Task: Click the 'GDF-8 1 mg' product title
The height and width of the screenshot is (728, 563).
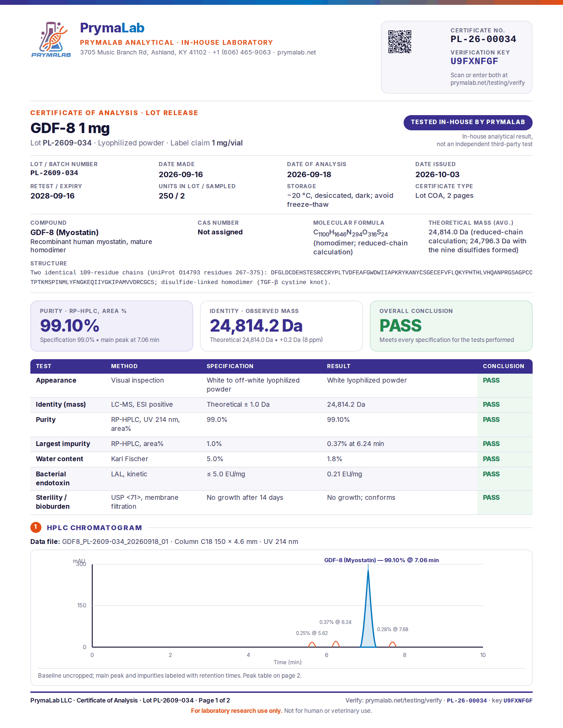Action: (x=70, y=128)
